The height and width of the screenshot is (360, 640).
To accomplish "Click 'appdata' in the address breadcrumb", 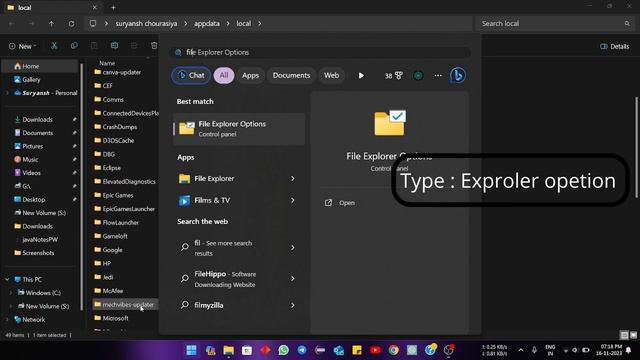I will pos(207,24).
